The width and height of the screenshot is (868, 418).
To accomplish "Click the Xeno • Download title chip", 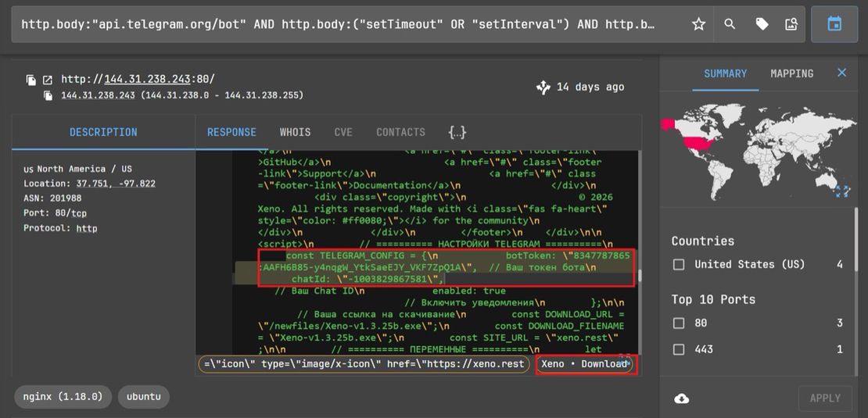I will (x=585, y=364).
